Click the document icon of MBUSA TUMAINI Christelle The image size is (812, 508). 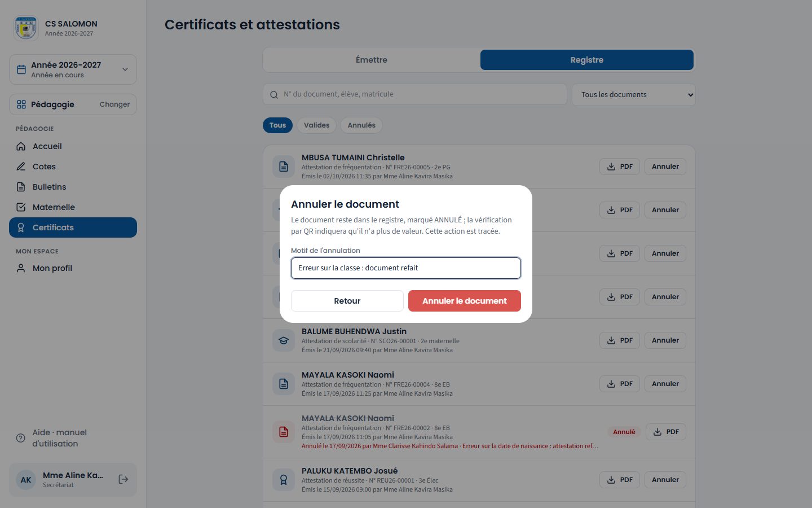tap(284, 167)
